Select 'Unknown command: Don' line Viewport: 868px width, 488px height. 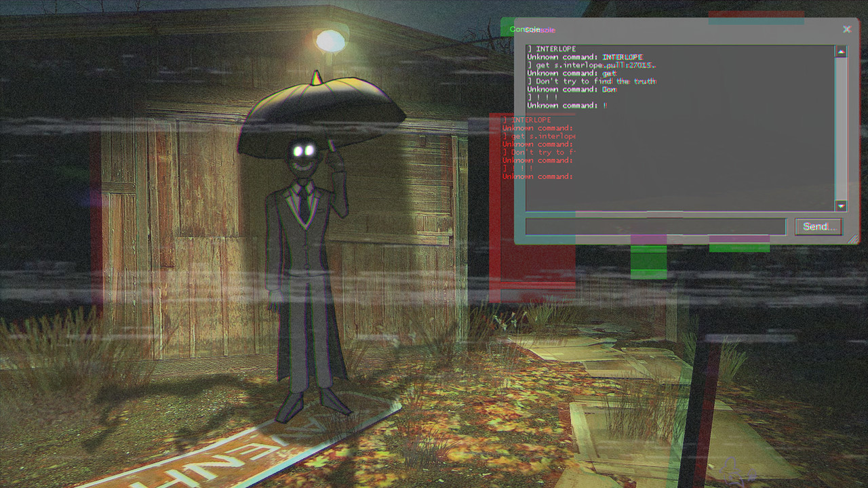click(x=572, y=90)
